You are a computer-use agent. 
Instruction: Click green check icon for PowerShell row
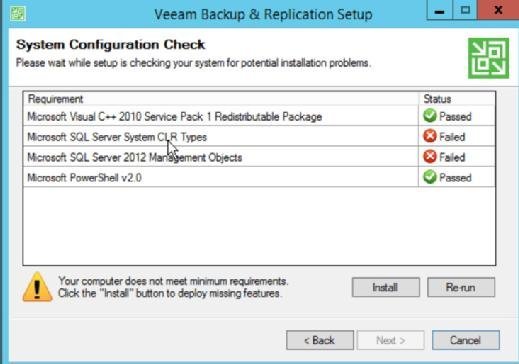coord(430,177)
